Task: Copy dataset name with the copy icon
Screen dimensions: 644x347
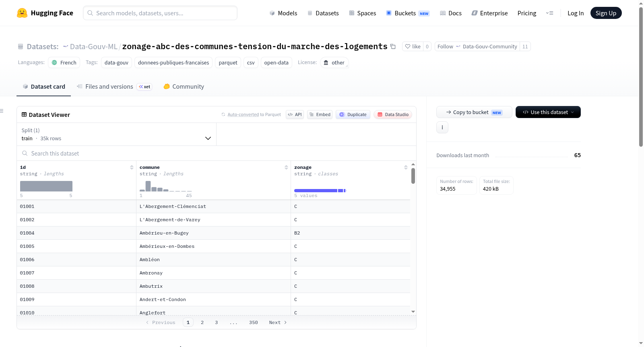Action: click(393, 47)
